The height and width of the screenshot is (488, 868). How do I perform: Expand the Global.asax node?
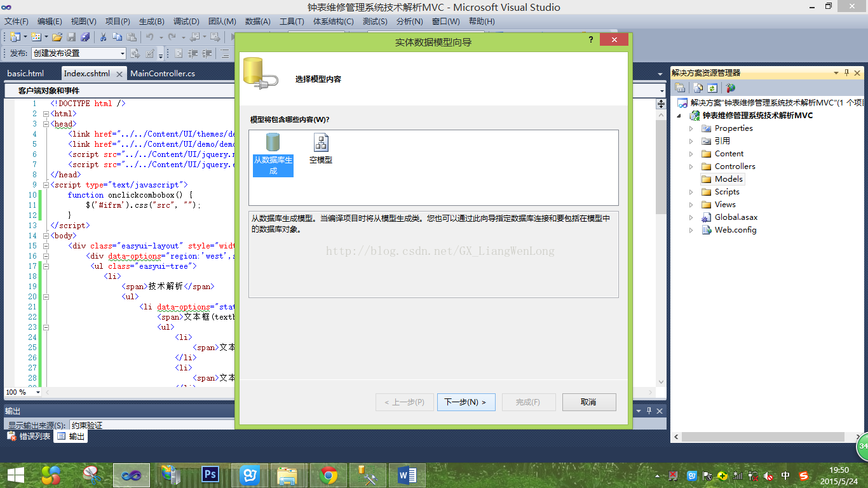tap(691, 217)
